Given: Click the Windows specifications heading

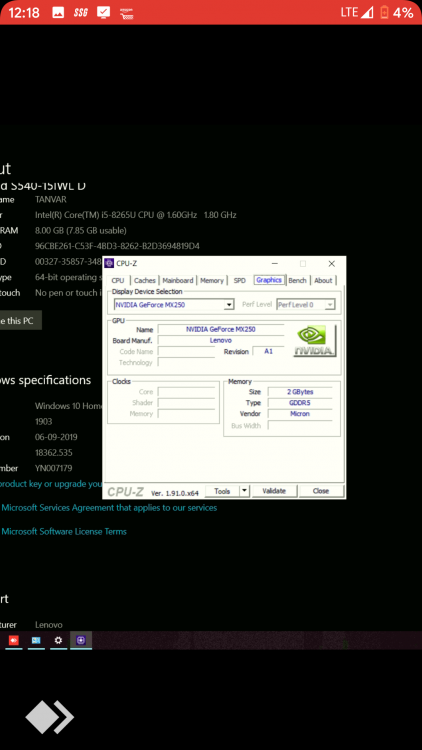Looking at the screenshot, I should [x=45, y=380].
